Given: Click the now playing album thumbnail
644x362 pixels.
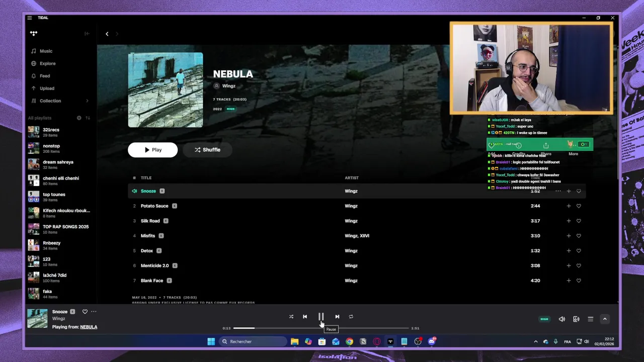Looking at the screenshot, I should [37, 318].
